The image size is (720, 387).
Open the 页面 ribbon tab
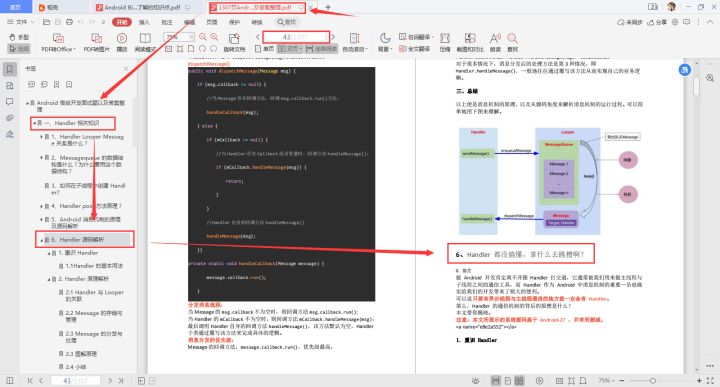212,22
